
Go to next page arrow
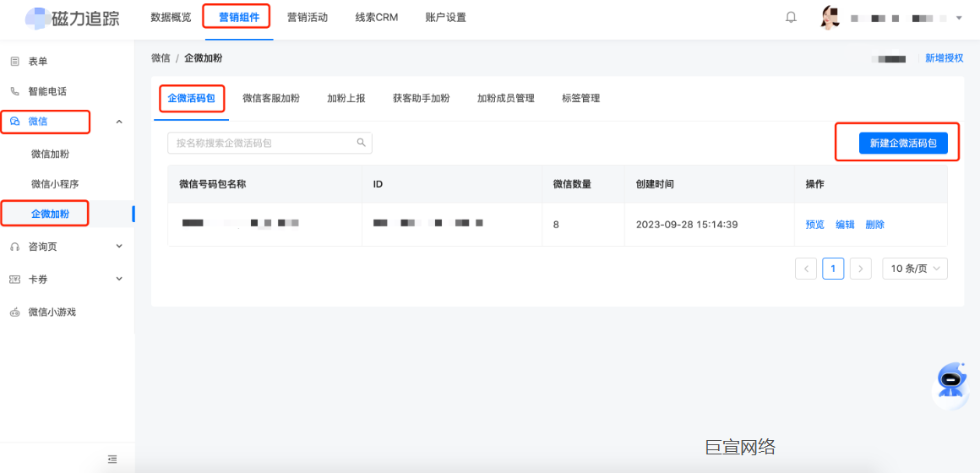pos(861,269)
